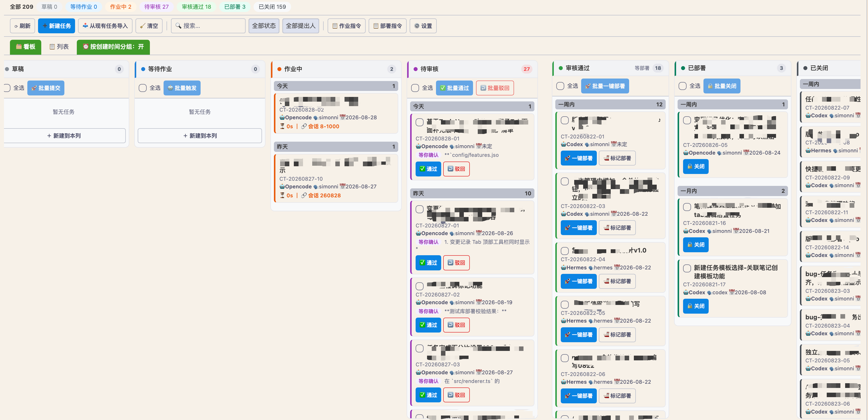Filter by 草稿 0 status tab
This screenshot has height=420, width=868.
[49, 7]
